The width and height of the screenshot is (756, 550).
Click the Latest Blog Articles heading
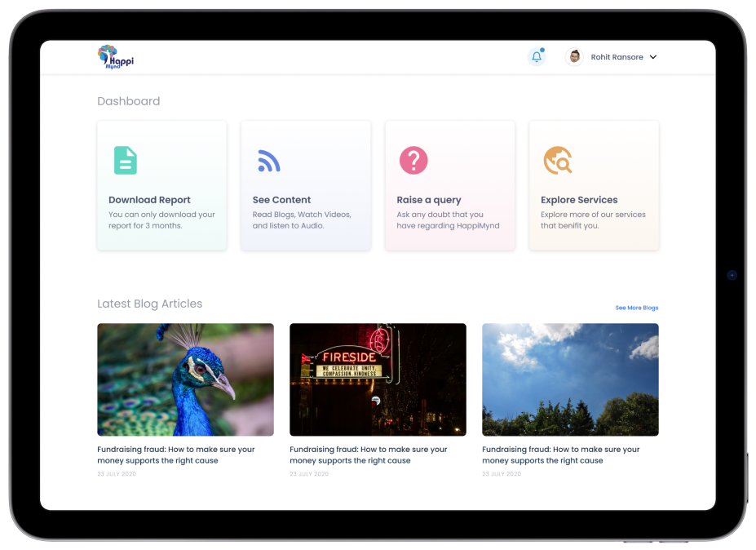pyautogui.click(x=150, y=304)
